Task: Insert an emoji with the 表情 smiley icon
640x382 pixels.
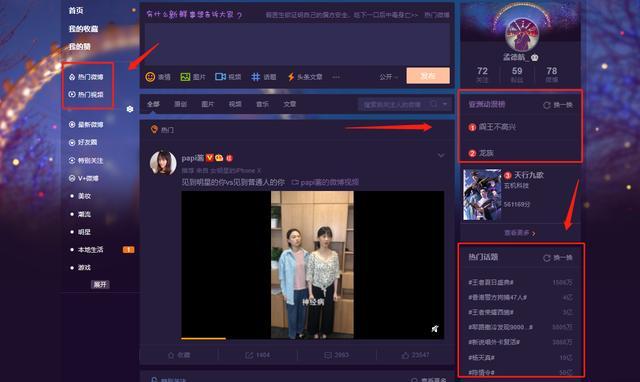Action: pyautogui.click(x=150, y=77)
